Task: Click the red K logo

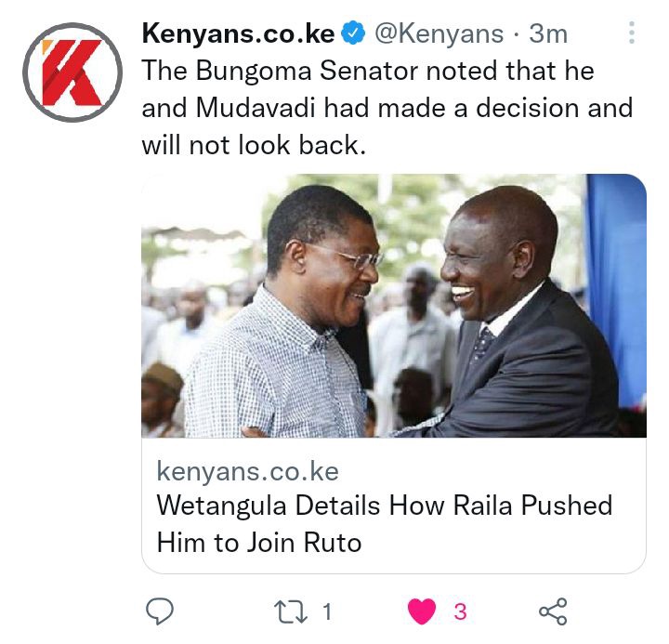Action: point(72,72)
